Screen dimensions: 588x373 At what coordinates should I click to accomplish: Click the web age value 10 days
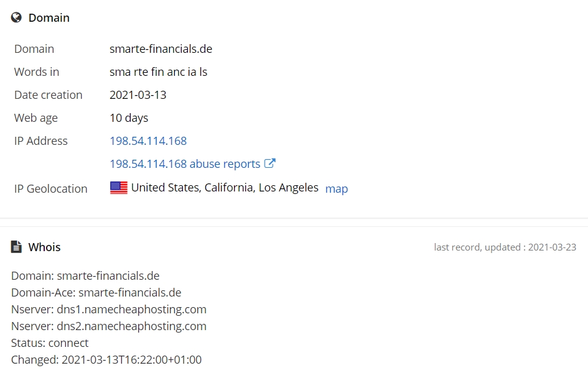coord(129,118)
